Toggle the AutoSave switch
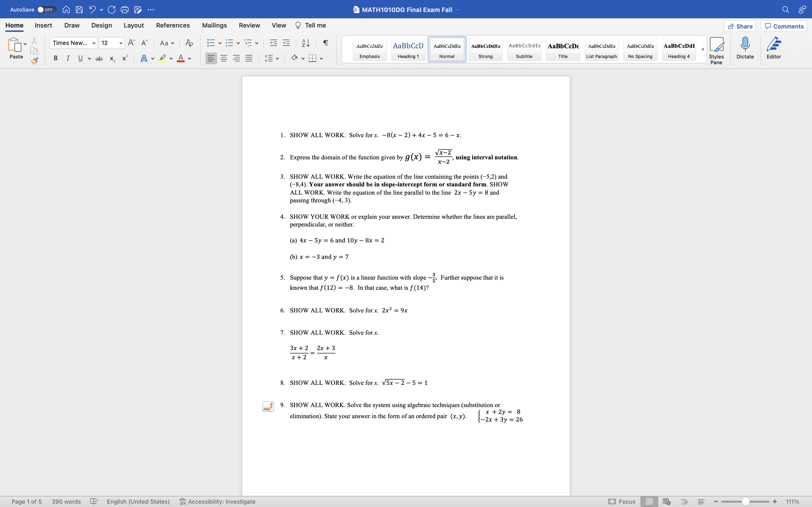Image resolution: width=812 pixels, height=507 pixels. pyautogui.click(x=46, y=10)
